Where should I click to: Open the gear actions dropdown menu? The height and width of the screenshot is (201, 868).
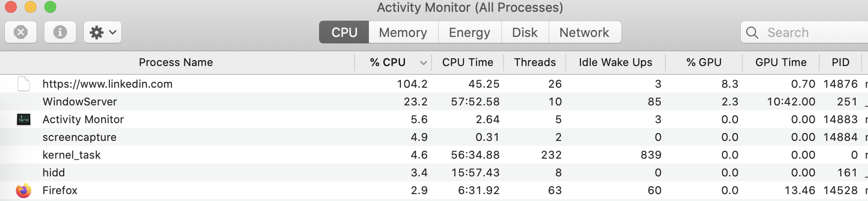click(103, 33)
